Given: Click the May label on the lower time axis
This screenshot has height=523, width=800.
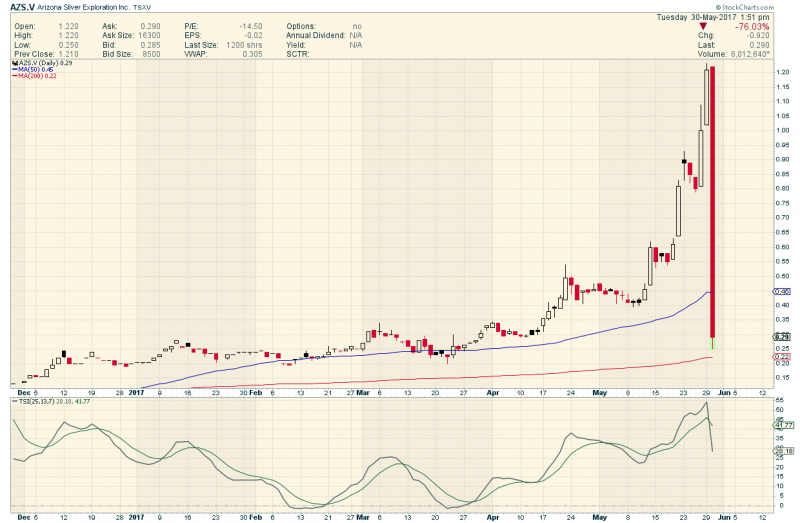Looking at the screenshot, I should (x=599, y=517).
